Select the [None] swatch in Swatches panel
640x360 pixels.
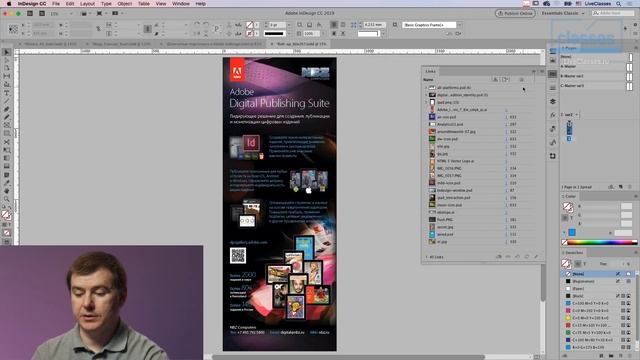pos(598,274)
